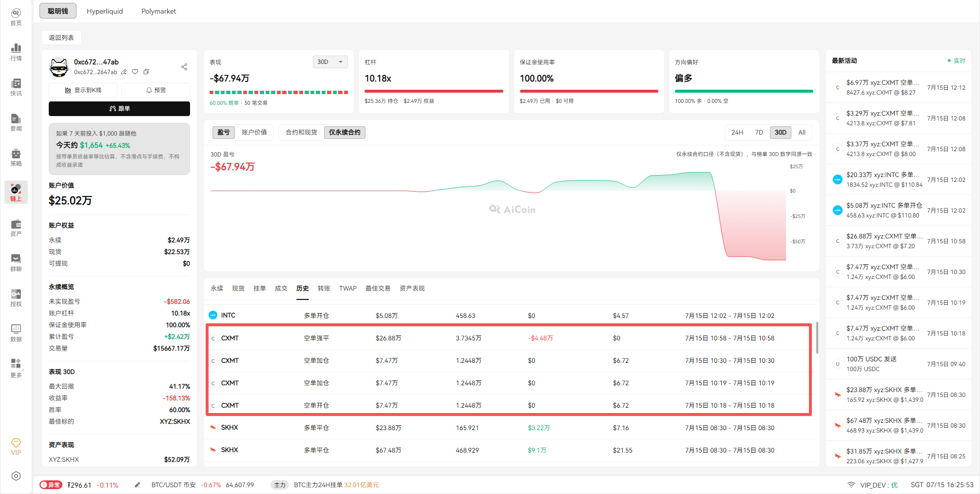Click the 100万 USDC 发送 activity entry

tap(899, 364)
